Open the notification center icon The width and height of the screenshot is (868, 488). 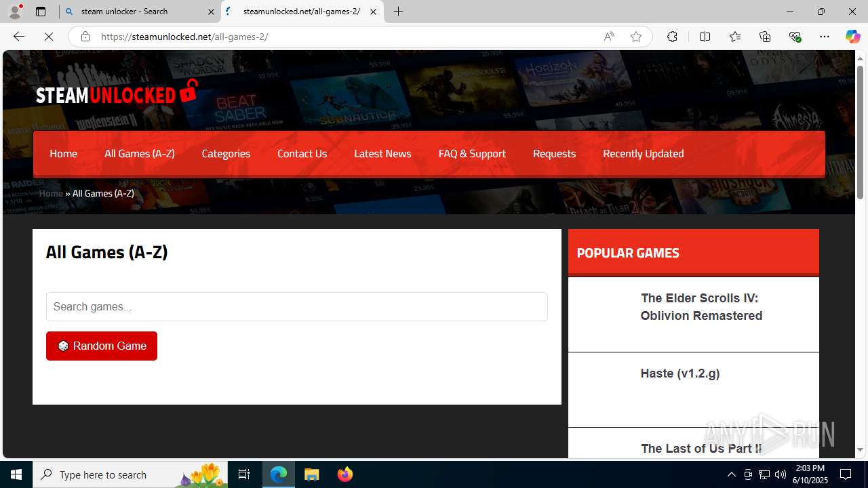click(846, 474)
